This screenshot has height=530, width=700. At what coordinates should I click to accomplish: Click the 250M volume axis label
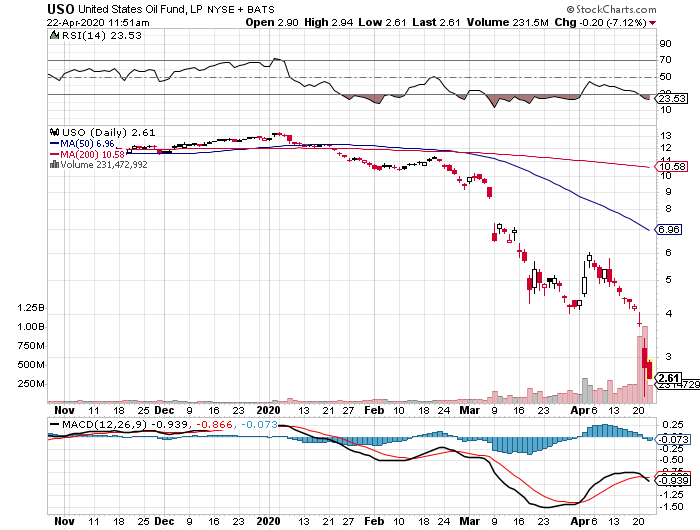(x=31, y=384)
